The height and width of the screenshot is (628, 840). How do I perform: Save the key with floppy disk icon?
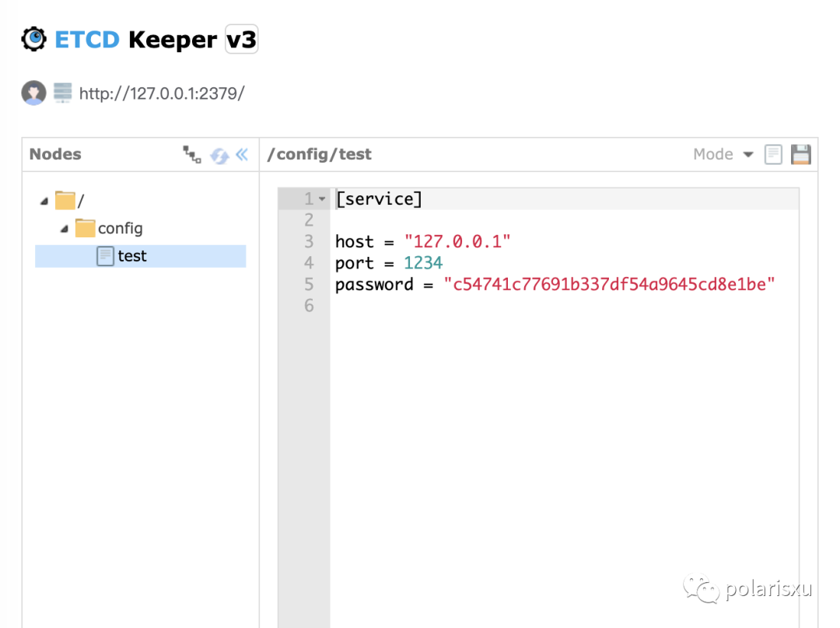pyautogui.click(x=801, y=154)
